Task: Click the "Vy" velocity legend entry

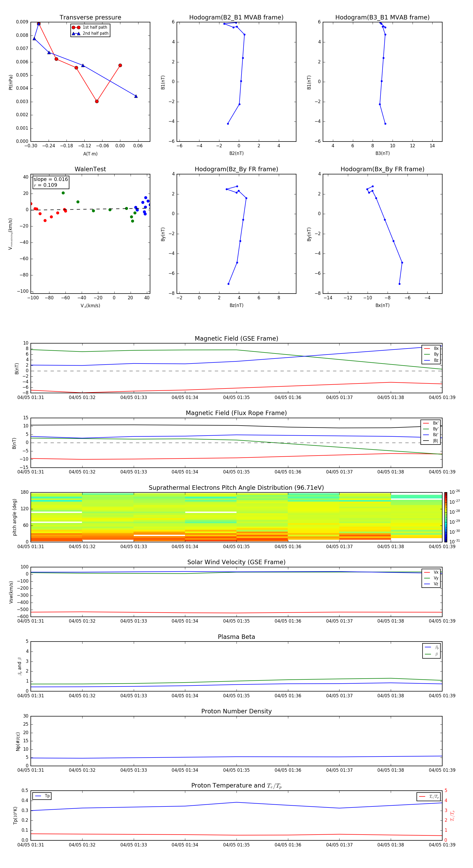Action: [431, 578]
